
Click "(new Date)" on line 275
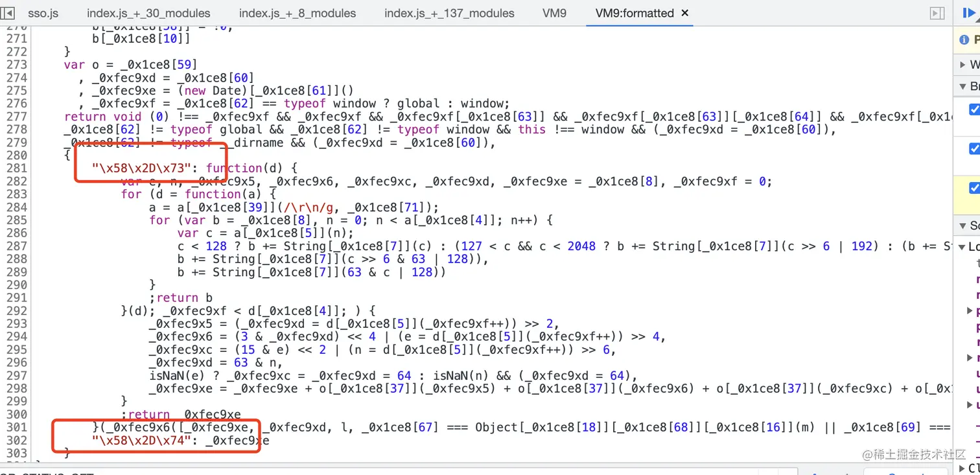click(213, 91)
